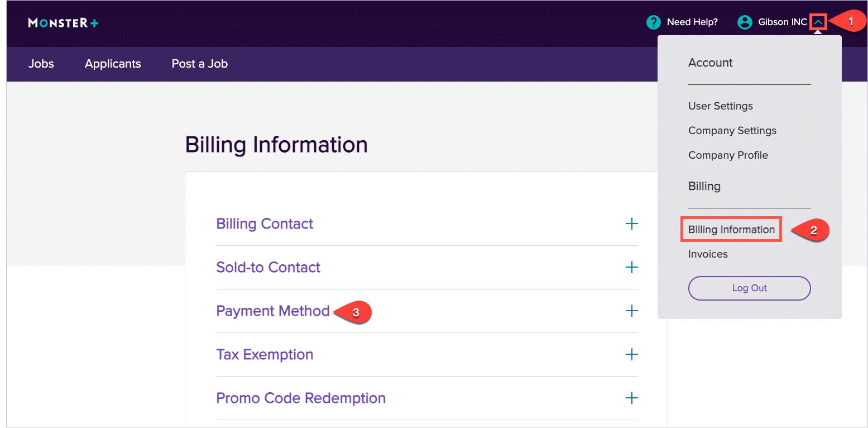868x428 pixels.
Task: Expand Sold-to Contact with plus icon
Action: (x=631, y=268)
